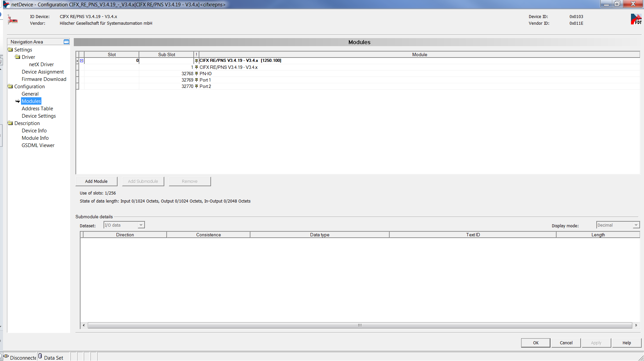
Task: Open Firmware Download page
Action: coord(44,79)
